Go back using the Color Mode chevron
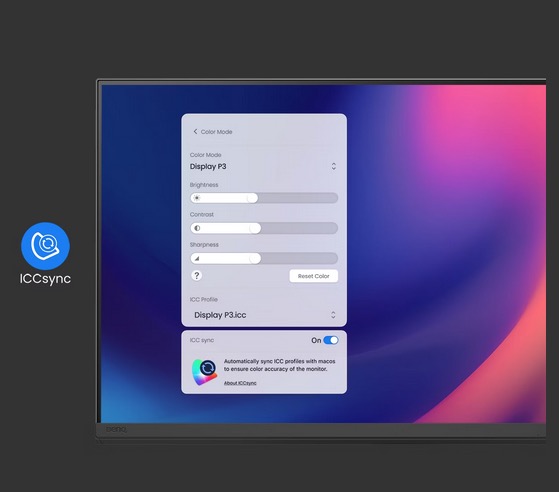Image resolution: width=559 pixels, height=492 pixels. (195, 132)
